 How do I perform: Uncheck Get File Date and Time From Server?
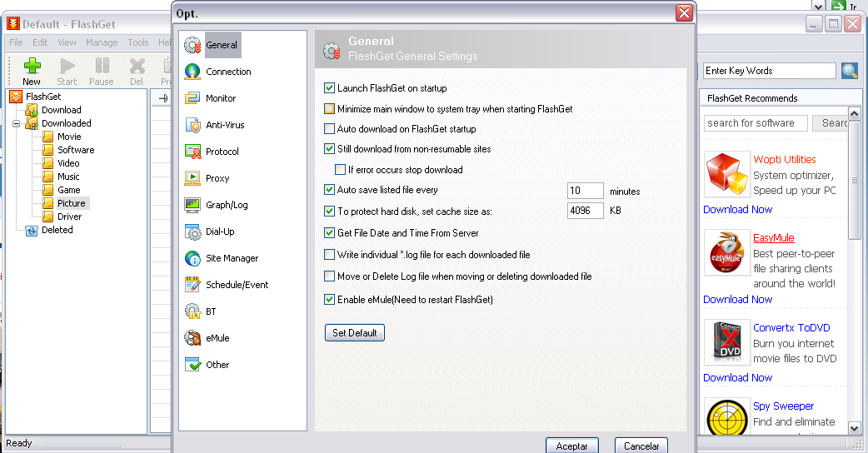(x=329, y=233)
